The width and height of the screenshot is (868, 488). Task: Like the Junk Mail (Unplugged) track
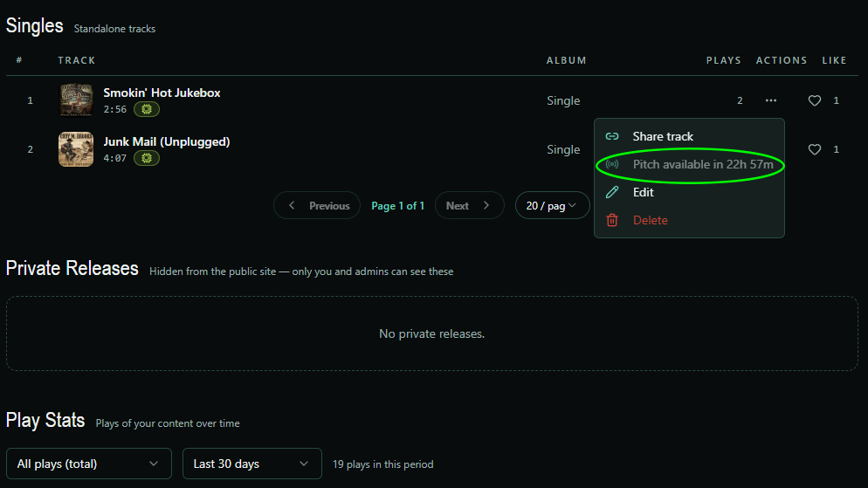coord(815,149)
